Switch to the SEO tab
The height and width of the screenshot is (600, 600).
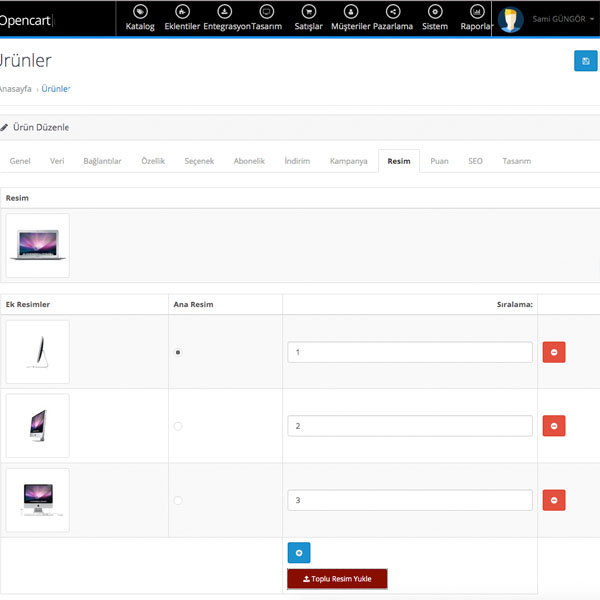(475, 161)
